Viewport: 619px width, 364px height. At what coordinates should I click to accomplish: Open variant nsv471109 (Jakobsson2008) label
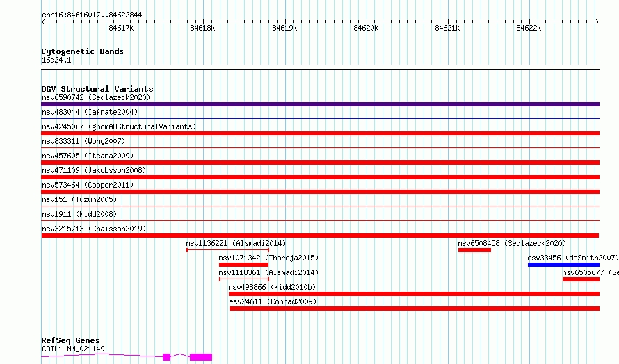[x=94, y=170]
